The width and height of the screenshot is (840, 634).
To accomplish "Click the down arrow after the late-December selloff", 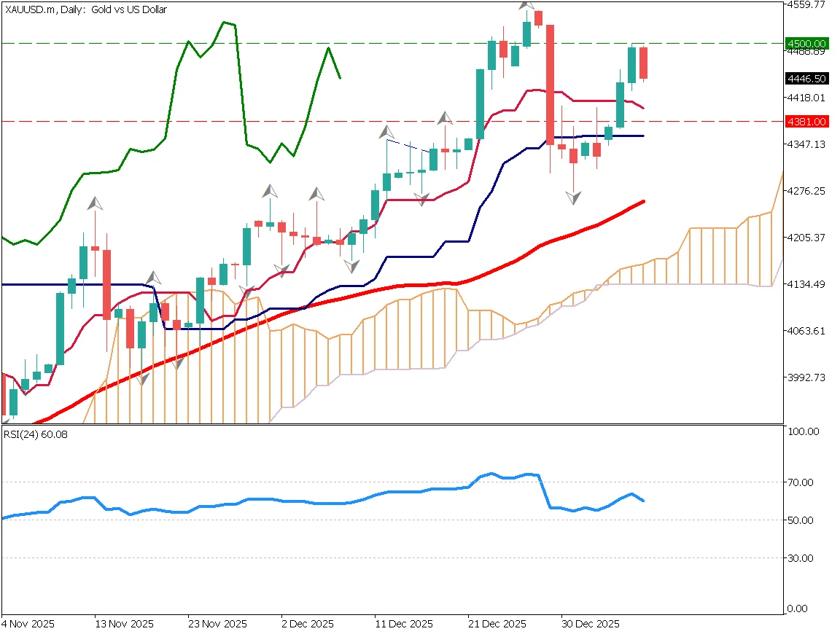I will point(572,197).
